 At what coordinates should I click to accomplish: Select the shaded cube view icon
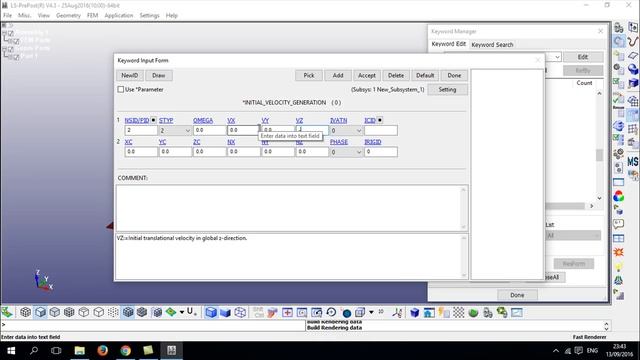point(40,313)
